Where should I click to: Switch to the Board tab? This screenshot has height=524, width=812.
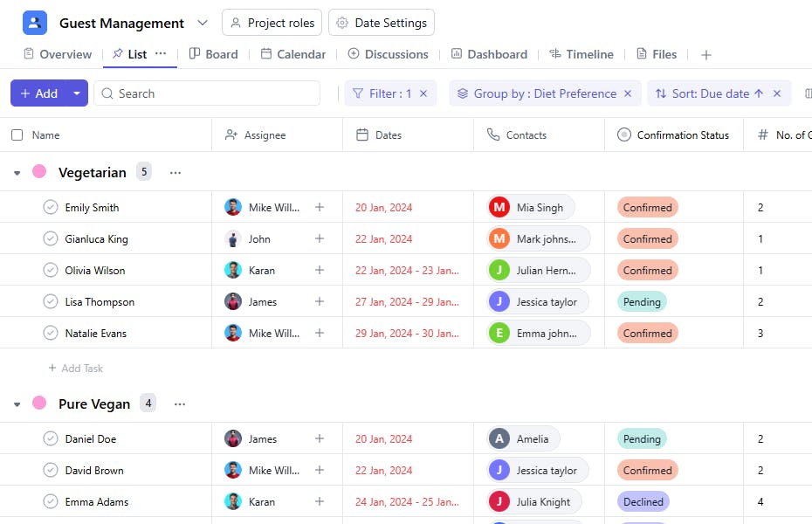(214, 54)
